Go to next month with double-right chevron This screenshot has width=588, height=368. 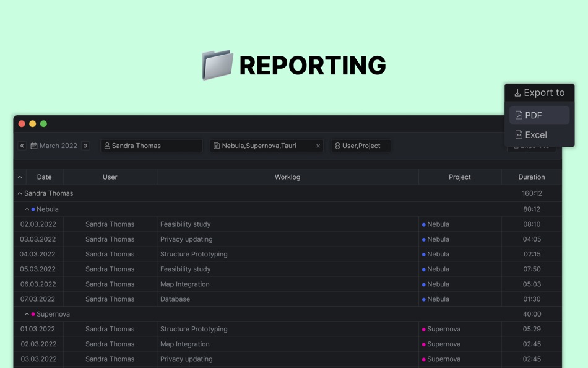[x=85, y=146]
